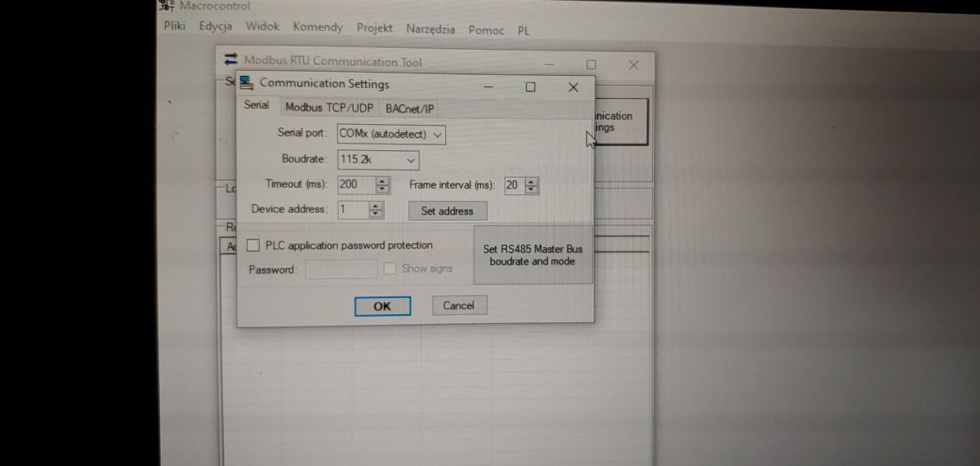Click the Modbus RTU Communication Tool icon
The image size is (980, 466).
pos(231,59)
